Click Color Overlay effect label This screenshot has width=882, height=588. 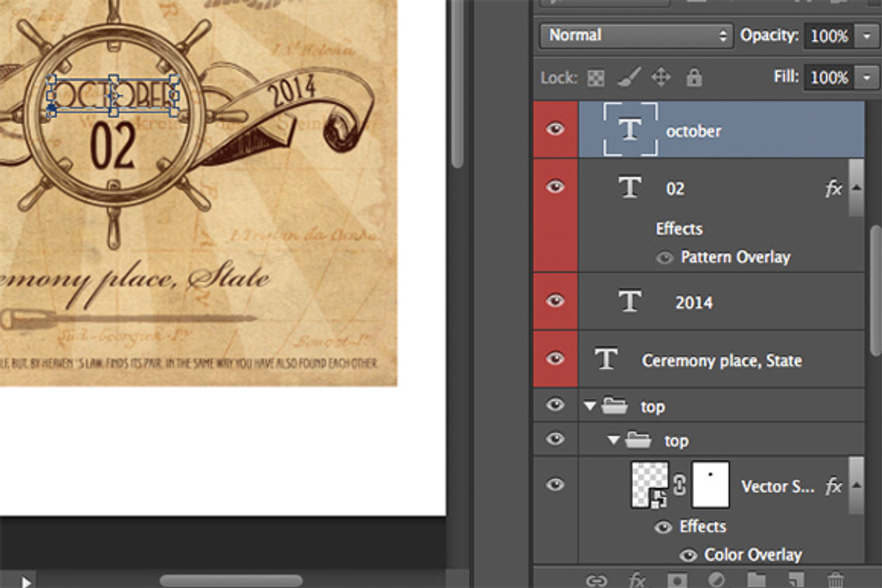pos(753,555)
